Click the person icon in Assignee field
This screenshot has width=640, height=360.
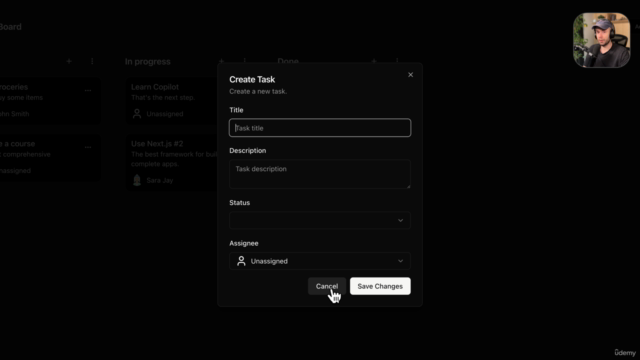pos(241,261)
